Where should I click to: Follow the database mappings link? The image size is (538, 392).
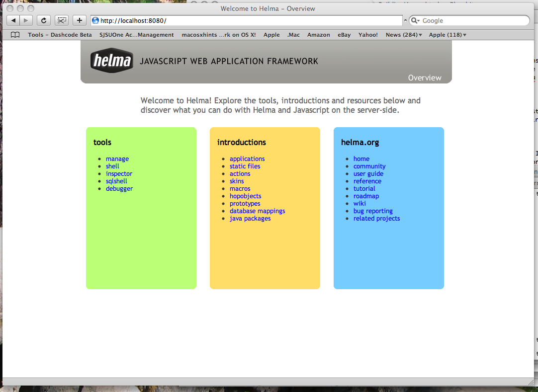(x=258, y=211)
